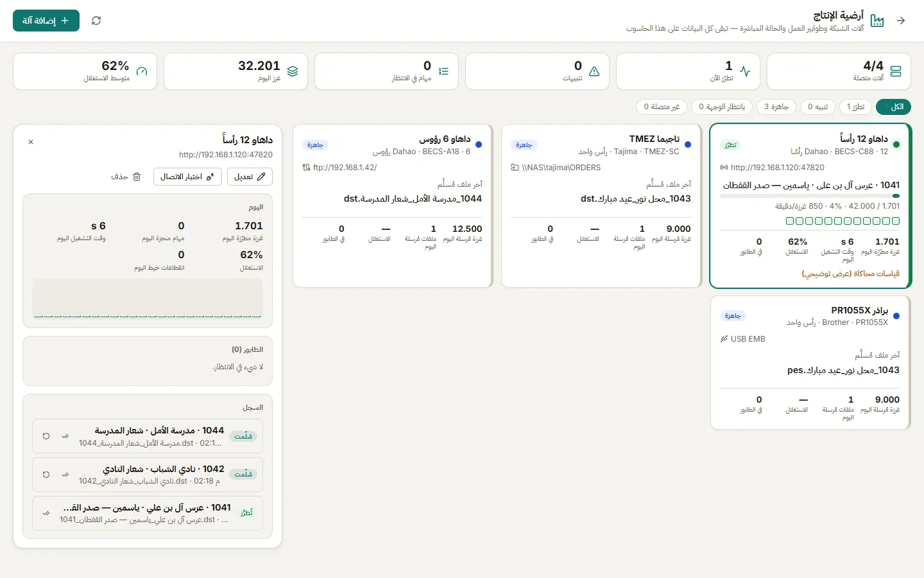Select the غير متصلة 0 filter tab
Screen dimensions: 924x578
pyautogui.click(x=662, y=107)
